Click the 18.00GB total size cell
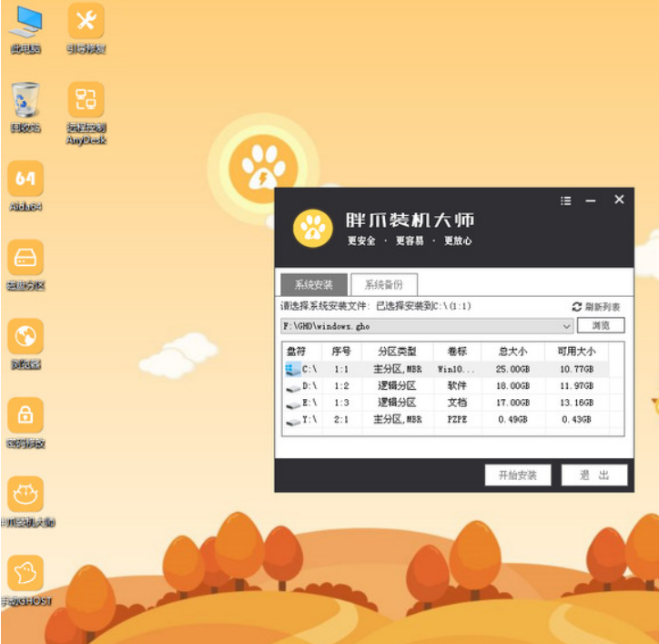This screenshot has width=659, height=644. pos(512,386)
